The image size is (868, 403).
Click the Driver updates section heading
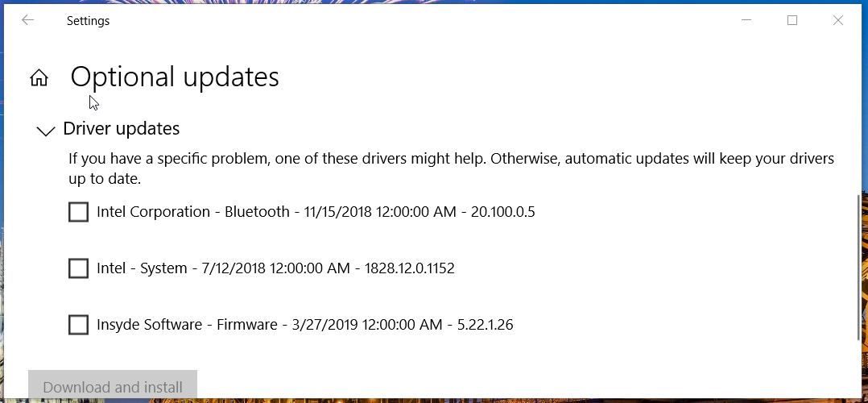tap(122, 129)
